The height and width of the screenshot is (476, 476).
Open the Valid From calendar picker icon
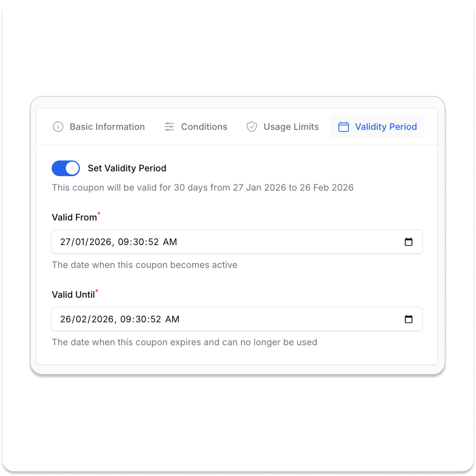tap(408, 242)
